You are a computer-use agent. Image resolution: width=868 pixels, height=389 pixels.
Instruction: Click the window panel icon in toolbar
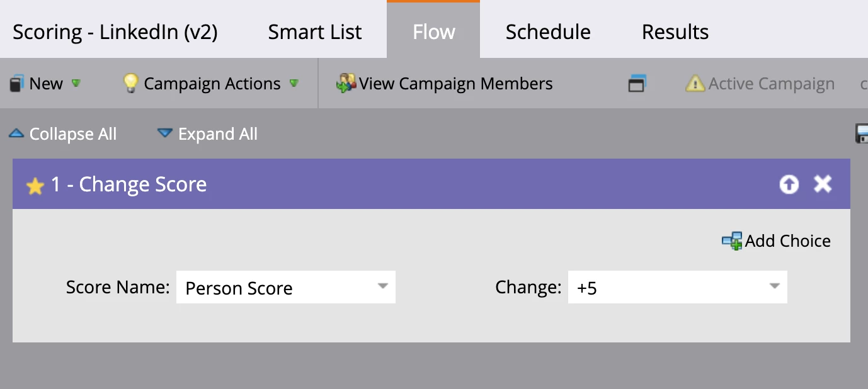coord(637,84)
